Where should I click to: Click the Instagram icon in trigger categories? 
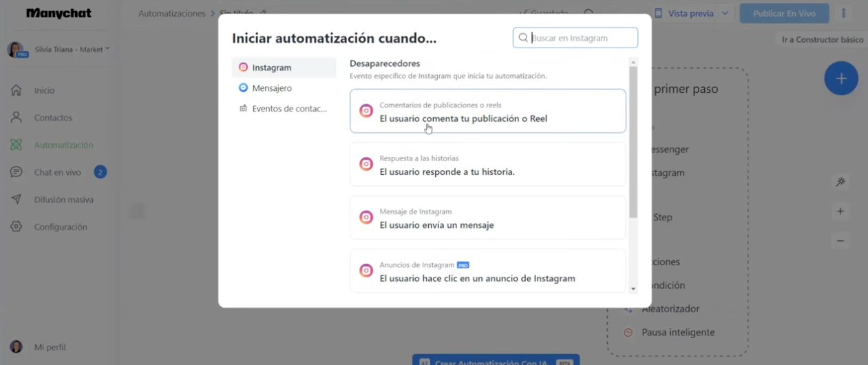pos(243,67)
